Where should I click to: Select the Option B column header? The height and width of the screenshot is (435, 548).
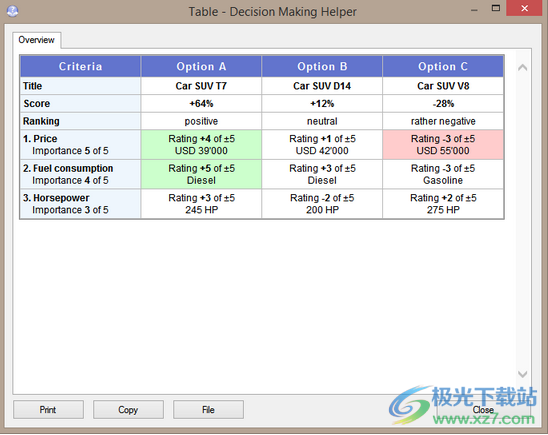322,66
